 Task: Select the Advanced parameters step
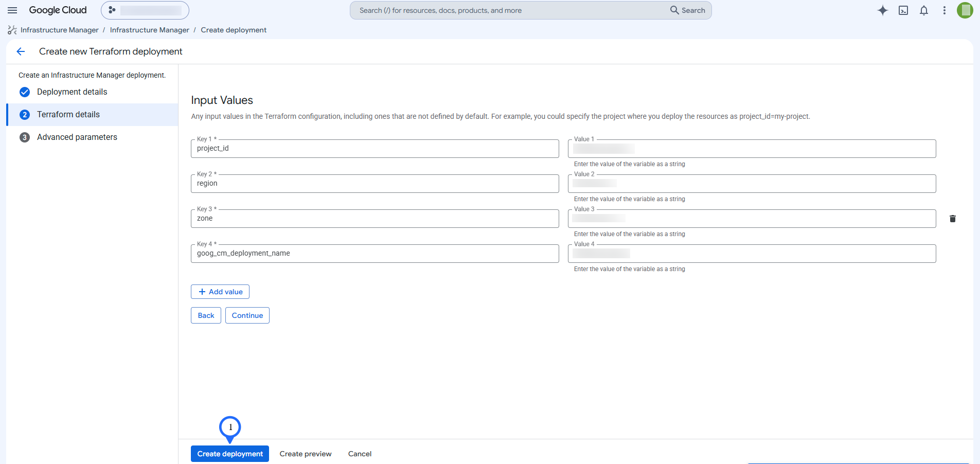pyautogui.click(x=92, y=137)
